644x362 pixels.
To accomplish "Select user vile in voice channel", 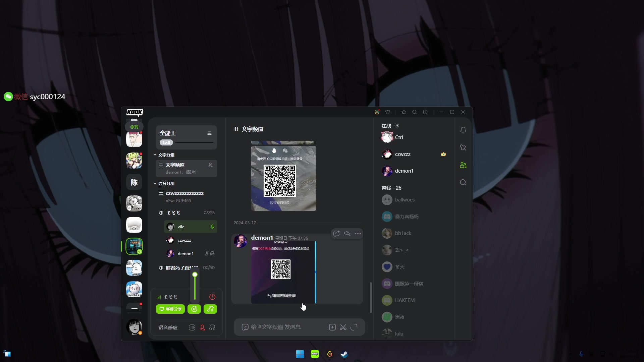I will tap(191, 227).
